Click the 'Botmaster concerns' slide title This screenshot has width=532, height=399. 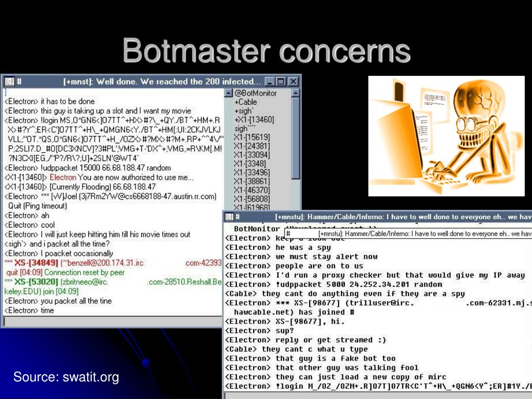click(267, 51)
